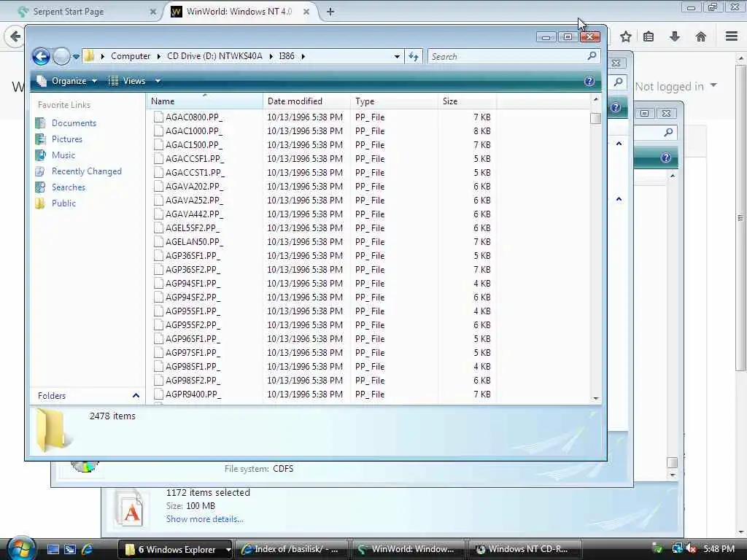Screen dimensions: 747x560
Task: Switch to Windows NT CD-R... taskbar button
Action: pyautogui.click(x=525, y=549)
